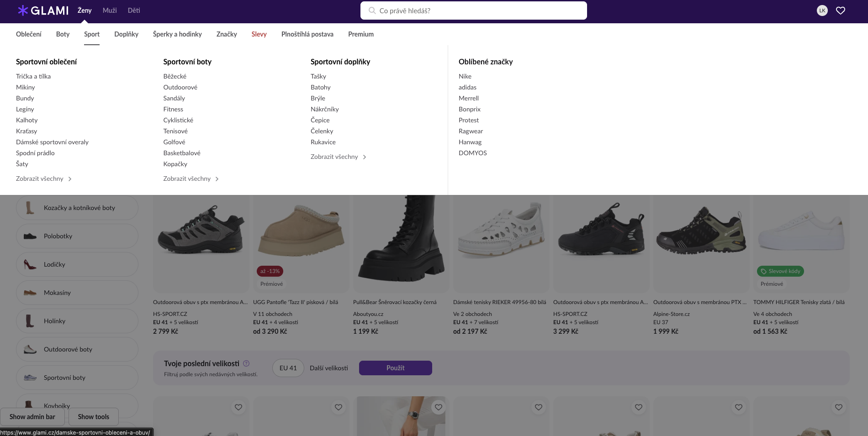This screenshot has height=436, width=868.
Task: Switch to the Děti tab
Action: (x=134, y=11)
